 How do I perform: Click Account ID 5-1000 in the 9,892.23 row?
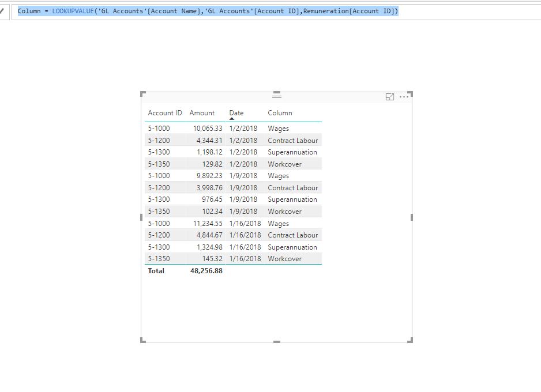pyautogui.click(x=159, y=176)
